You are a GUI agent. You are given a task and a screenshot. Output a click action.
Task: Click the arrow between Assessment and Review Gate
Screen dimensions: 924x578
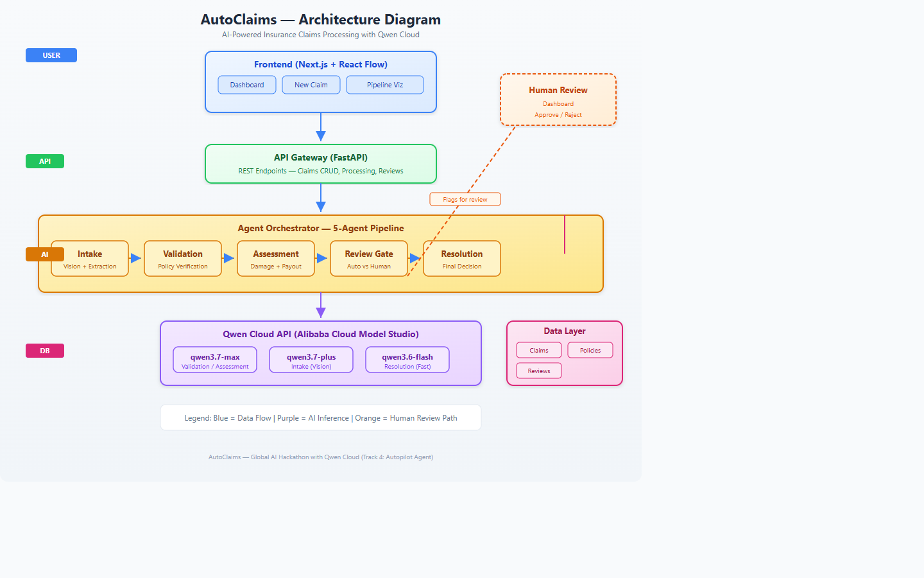(x=321, y=258)
